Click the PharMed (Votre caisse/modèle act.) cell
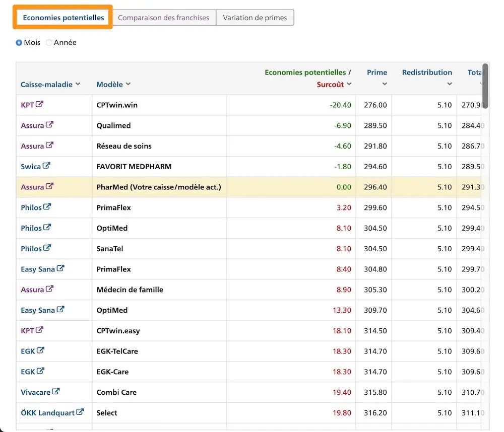Screen dimensions: 504x432 (159, 187)
